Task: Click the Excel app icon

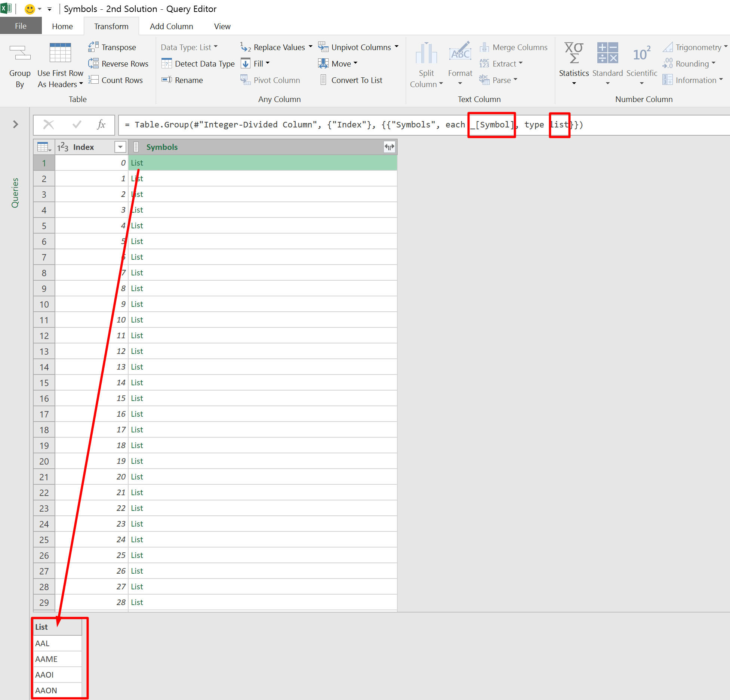Action: [x=6, y=8]
